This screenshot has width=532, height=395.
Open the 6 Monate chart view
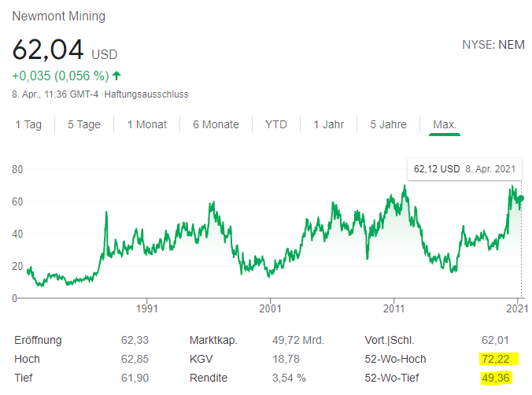(x=216, y=124)
